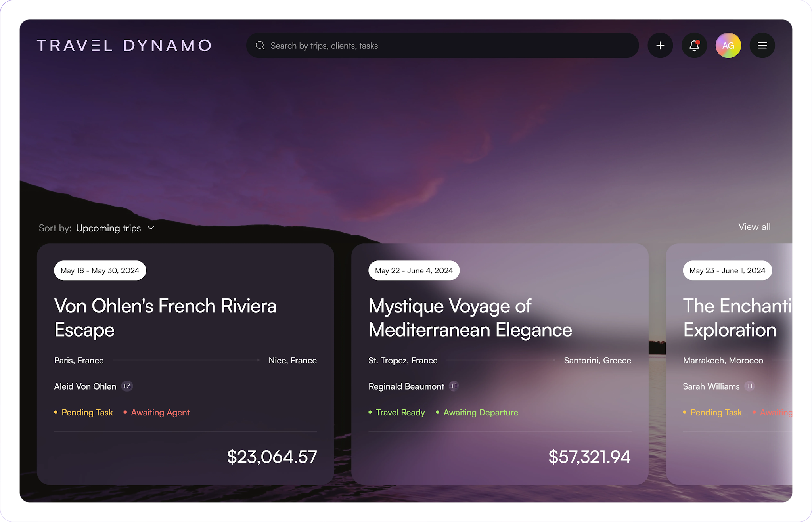
Task: Click the hamburger menu icon
Action: point(762,46)
